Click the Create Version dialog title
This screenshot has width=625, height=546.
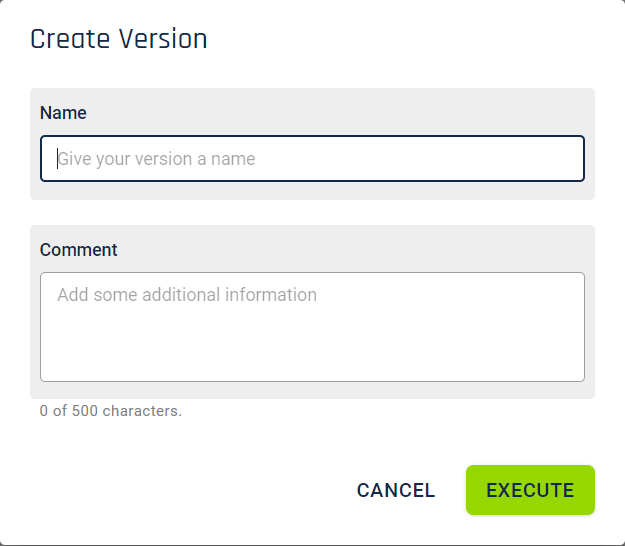119,39
